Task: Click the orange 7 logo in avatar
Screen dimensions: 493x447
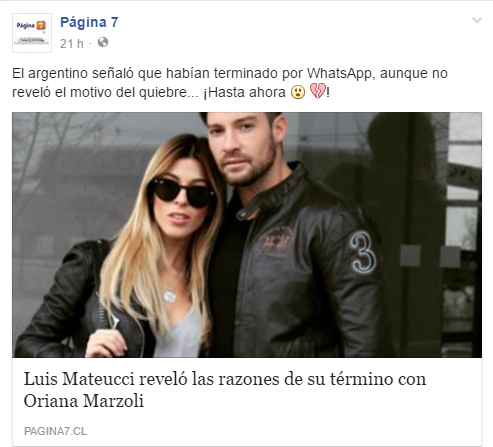Action: (41, 25)
